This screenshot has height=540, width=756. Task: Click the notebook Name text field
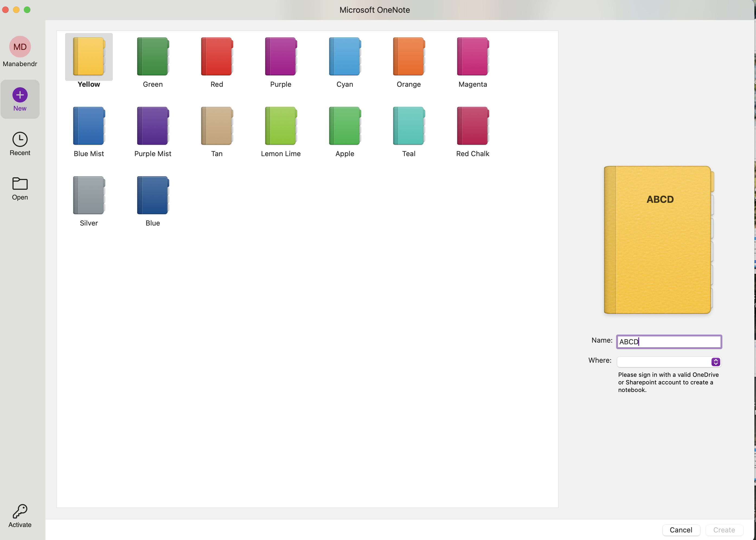[x=668, y=342]
